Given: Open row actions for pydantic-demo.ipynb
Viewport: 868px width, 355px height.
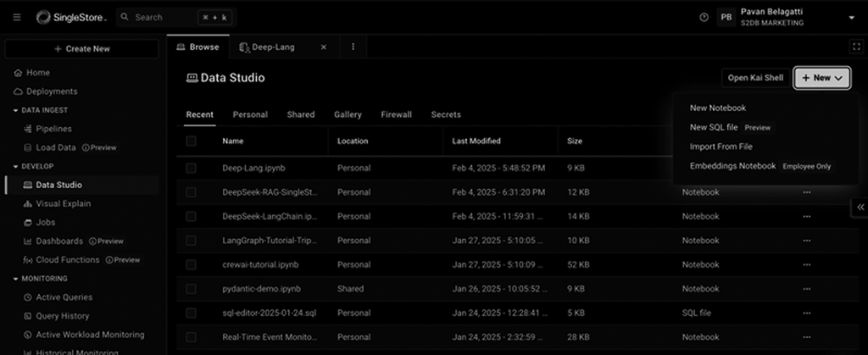Looking at the screenshot, I should coord(807,289).
